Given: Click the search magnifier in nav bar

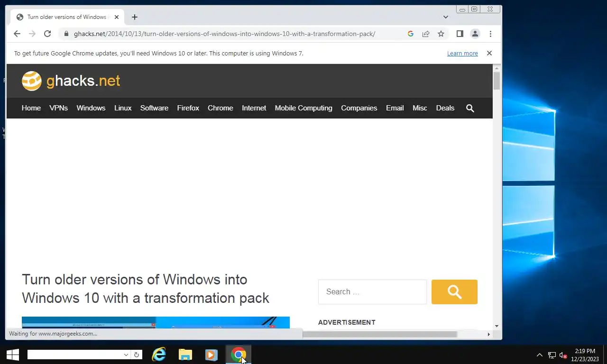Looking at the screenshot, I should pos(470,108).
